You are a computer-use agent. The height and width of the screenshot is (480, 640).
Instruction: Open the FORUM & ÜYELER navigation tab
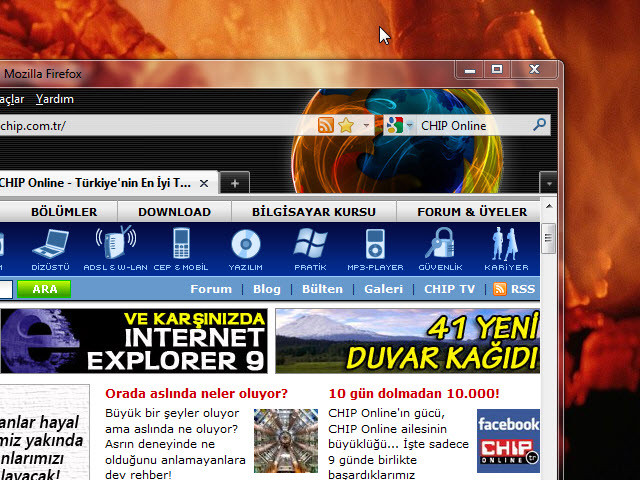(472, 212)
